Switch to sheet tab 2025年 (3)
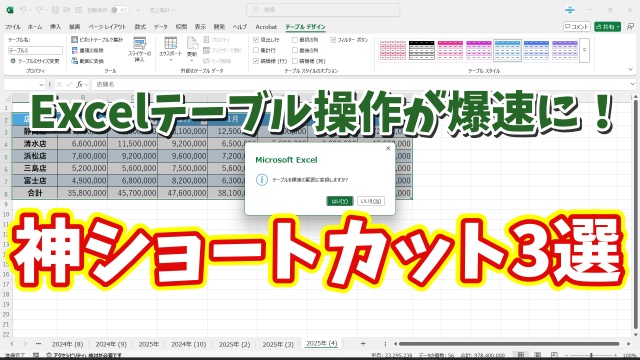Screen dimensions: 640x360 pyautogui.click(x=278, y=344)
